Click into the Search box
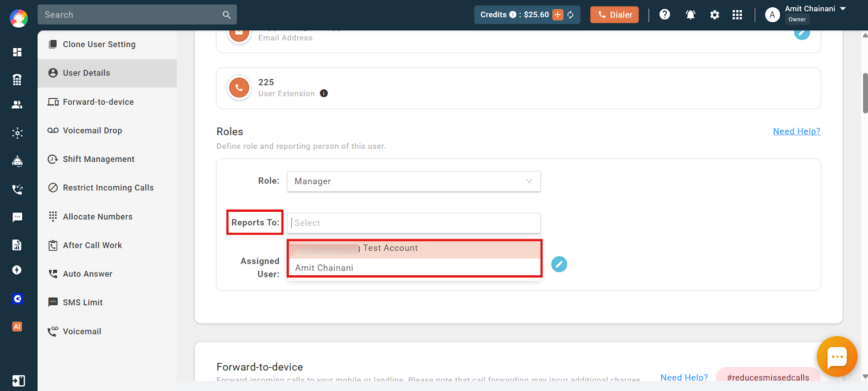This screenshot has width=868, height=391. click(137, 15)
